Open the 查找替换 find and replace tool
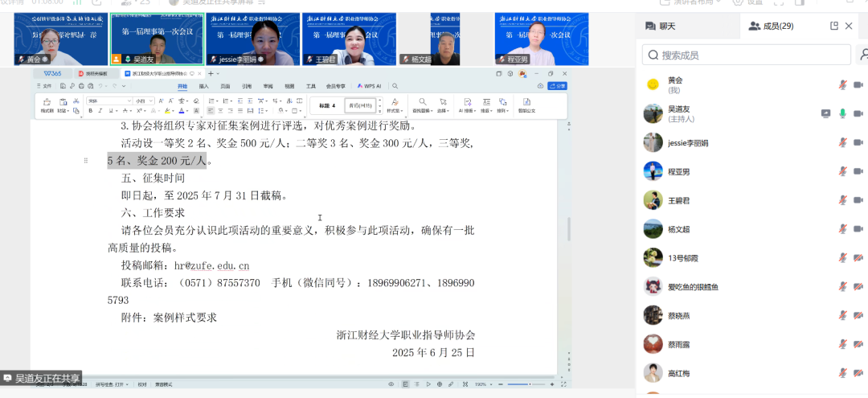The image size is (868, 398). (423, 105)
